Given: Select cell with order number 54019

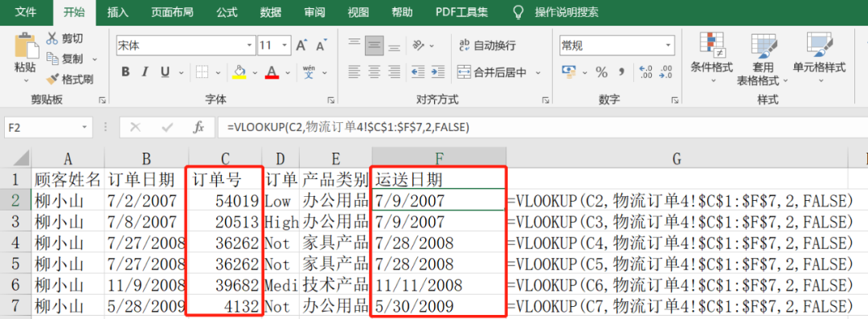Looking at the screenshot, I should tap(225, 201).
